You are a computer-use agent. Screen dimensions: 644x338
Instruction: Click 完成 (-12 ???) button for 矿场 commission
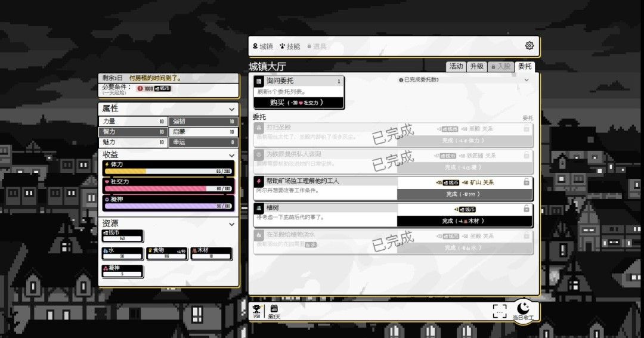coord(465,194)
